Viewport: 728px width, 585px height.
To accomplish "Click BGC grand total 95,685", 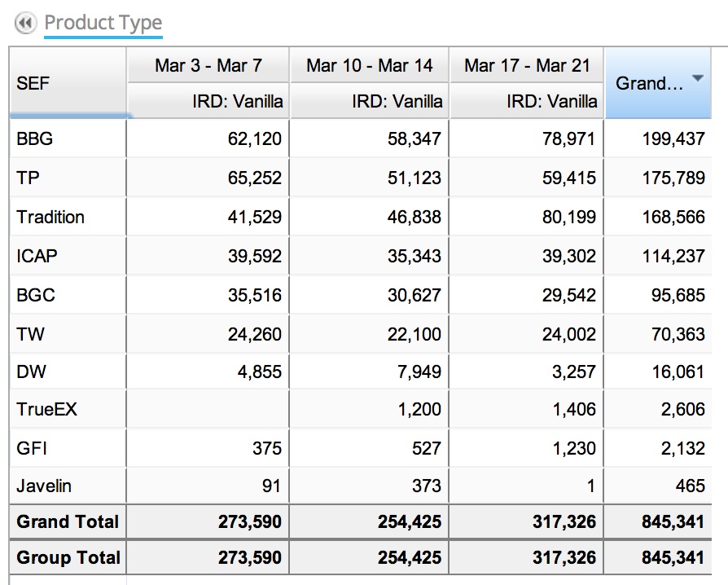I will pyautogui.click(x=678, y=295).
